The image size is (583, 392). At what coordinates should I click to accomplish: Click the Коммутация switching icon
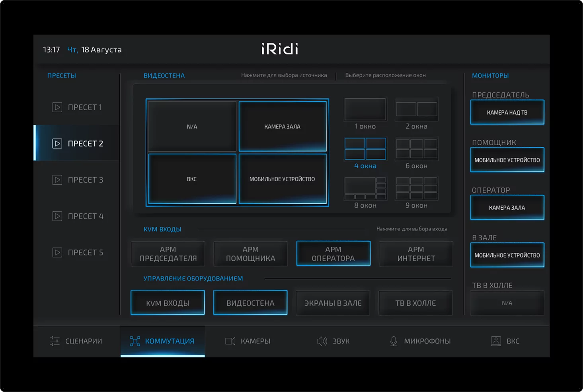click(x=135, y=341)
